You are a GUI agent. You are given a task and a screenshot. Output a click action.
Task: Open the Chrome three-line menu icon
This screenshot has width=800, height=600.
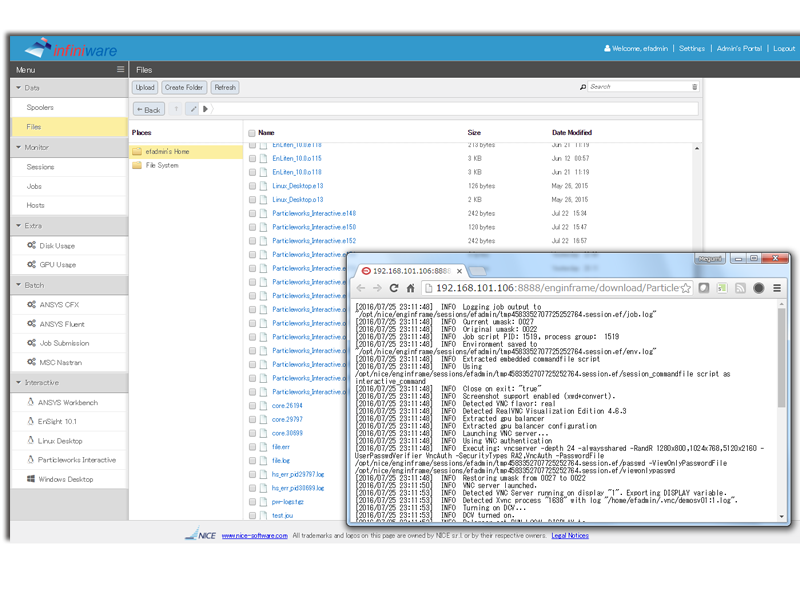click(x=777, y=288)
